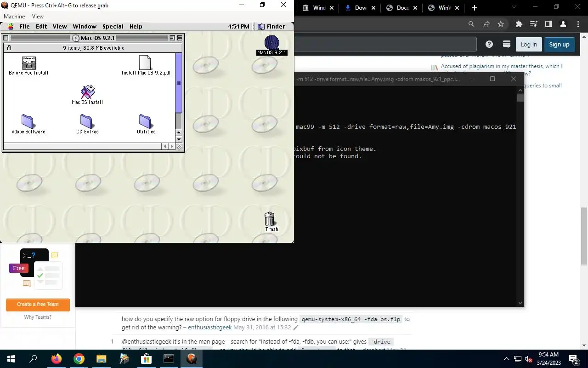Click the lock icon in Finder header
This screenshot has width=588, height=368.
click(x=9, y=48)
